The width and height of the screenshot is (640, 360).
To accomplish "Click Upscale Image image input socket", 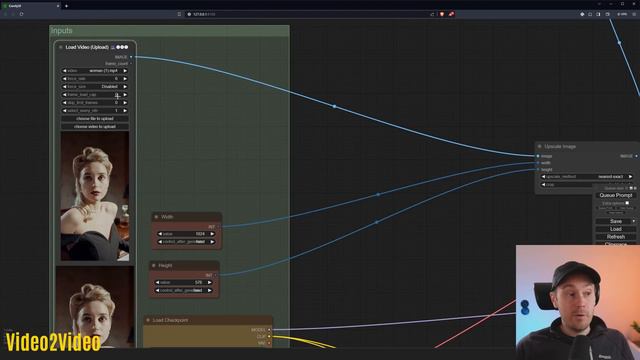I will click(x=538, y=156).
